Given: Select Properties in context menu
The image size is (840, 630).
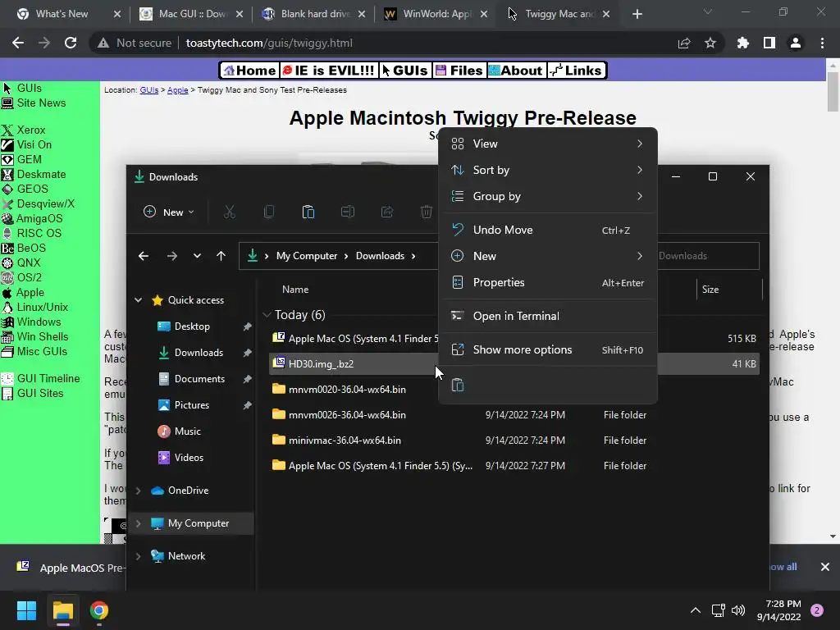Looking at the screenshot, I should pos(547,282).
